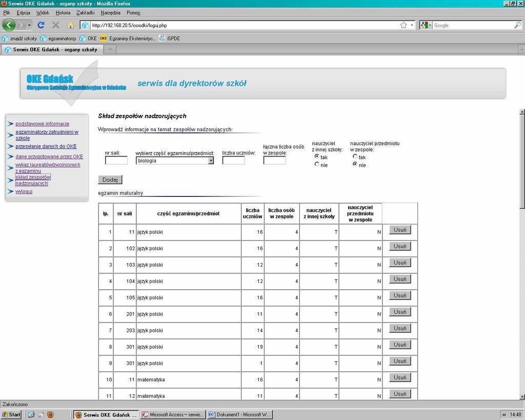This screenshot has width=525, height=420.
Task: Select 'tak' for nauczyciel przedmiotu w zespole
Action: (x=355, y=156)
